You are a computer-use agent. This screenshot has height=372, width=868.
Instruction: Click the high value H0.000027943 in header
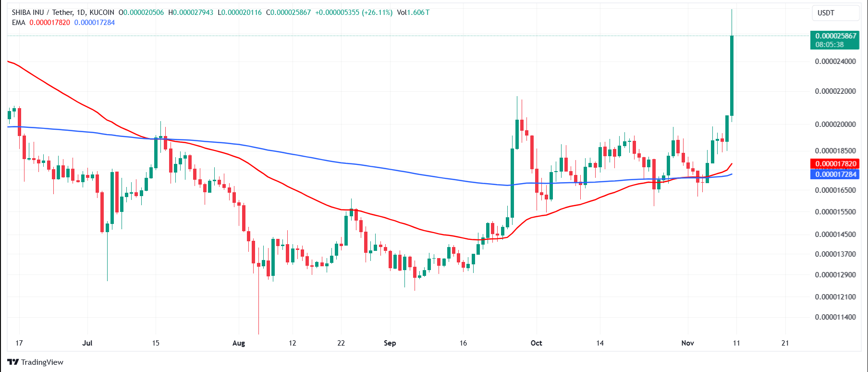pos(191,12)
